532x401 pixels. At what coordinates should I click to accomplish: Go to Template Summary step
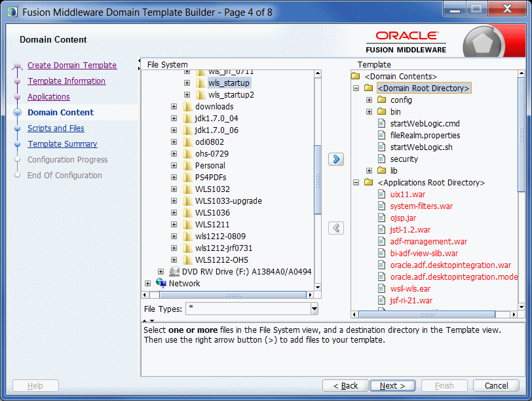point(62,144)
